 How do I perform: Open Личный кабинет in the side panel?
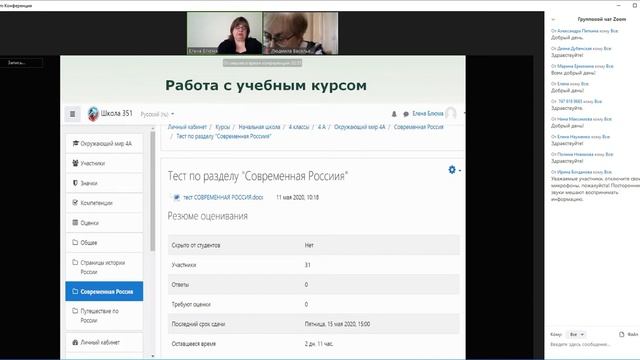tap(104, 342)
